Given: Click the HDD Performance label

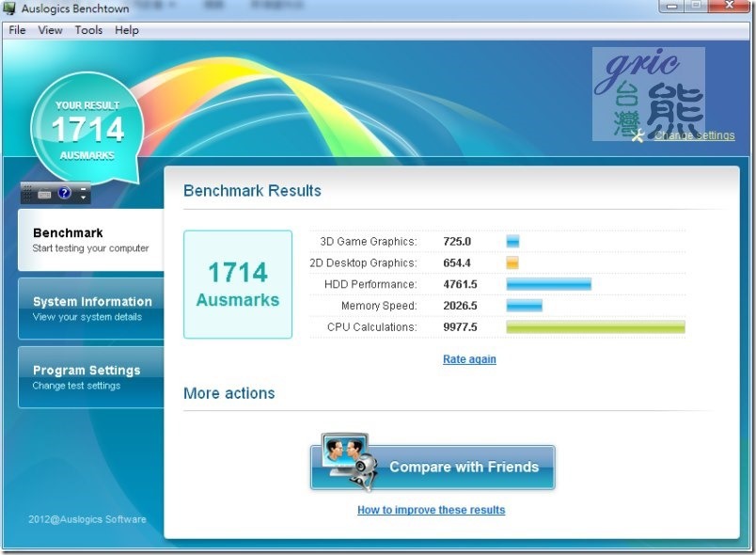Looking at the screenshot, I should click(370, 284).
